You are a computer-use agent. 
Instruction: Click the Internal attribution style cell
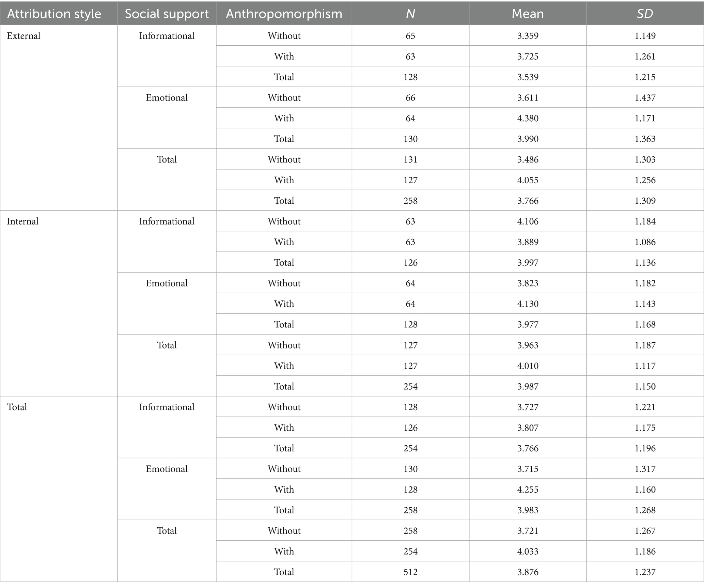tap(23, 221)
